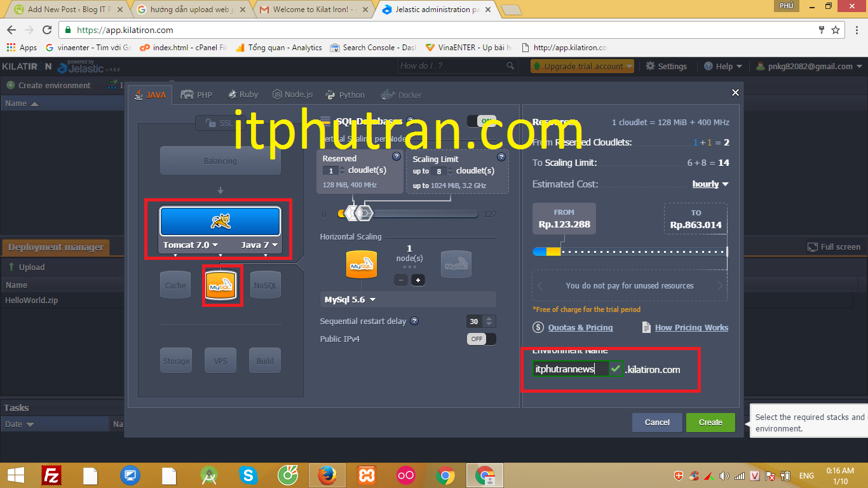Select the Tomcat application server block
The height and width of the screenshot is (488, 868).
(220, 222)
